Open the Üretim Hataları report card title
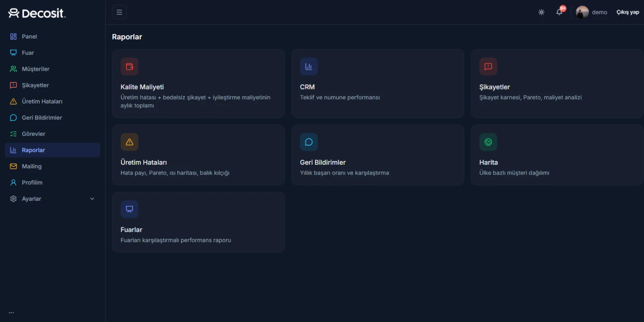644x322 pixels. pyautogui.click(x=144, y=162)
